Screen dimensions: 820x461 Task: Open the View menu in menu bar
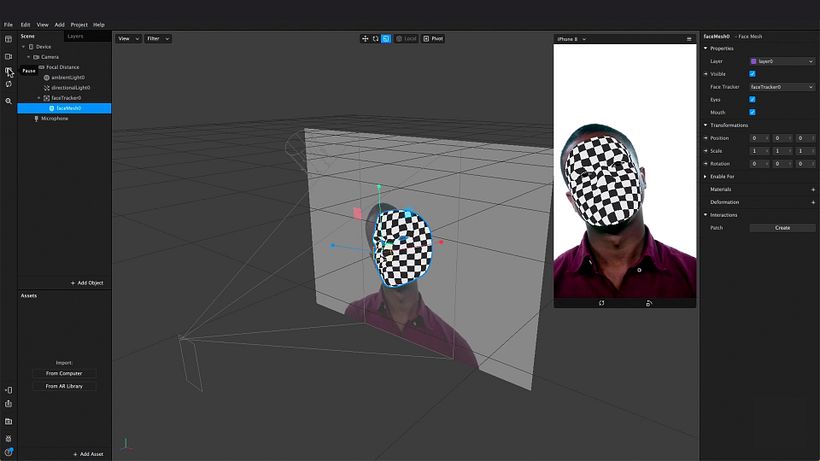42,25
